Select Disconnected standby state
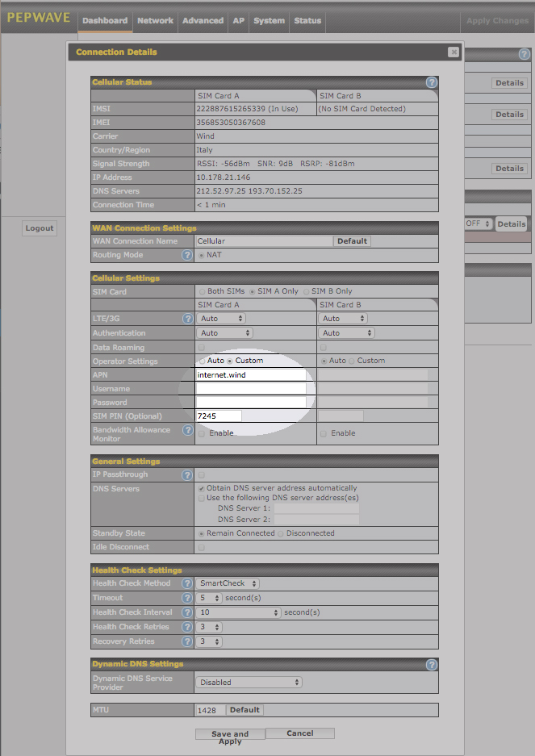This screenshot has height=756, width=535. point(281,533)
